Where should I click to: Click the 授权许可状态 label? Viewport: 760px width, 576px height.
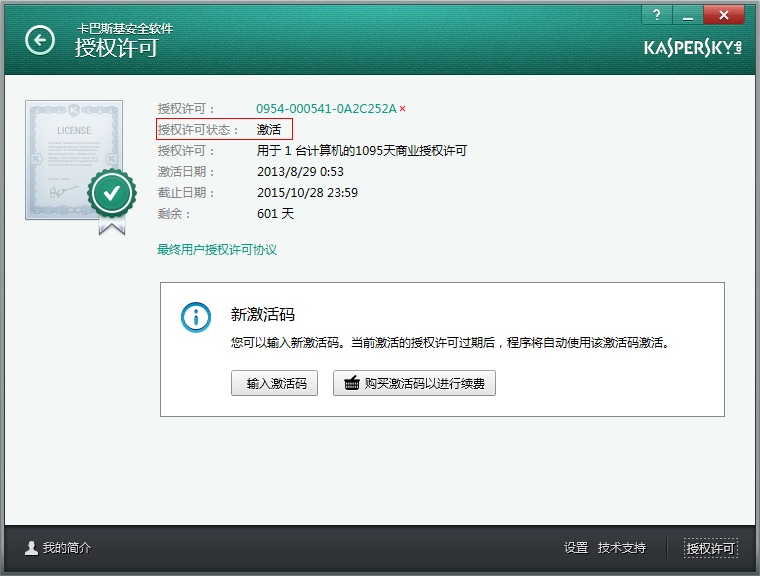(198, 130)
